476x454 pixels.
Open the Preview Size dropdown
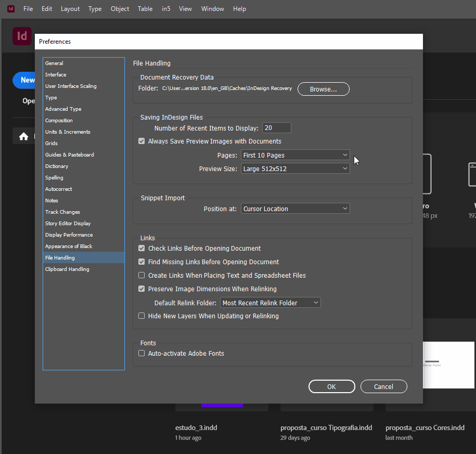[x=295, y=168]
